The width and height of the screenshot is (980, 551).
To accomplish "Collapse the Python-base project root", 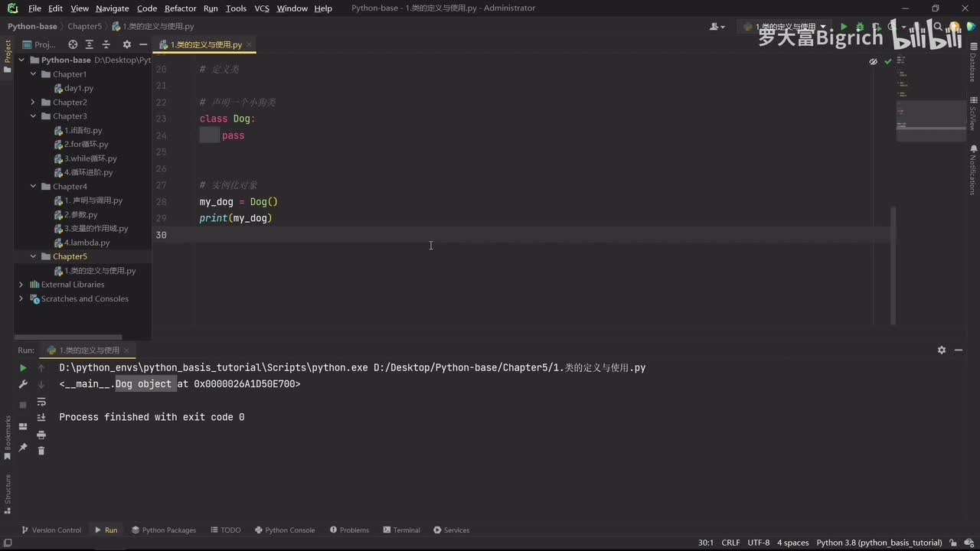I will (21, 60).
